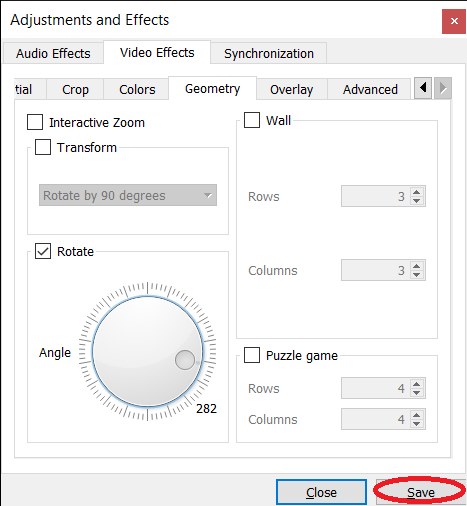Click the Close button
467x506 pixels.
(321, 492)
